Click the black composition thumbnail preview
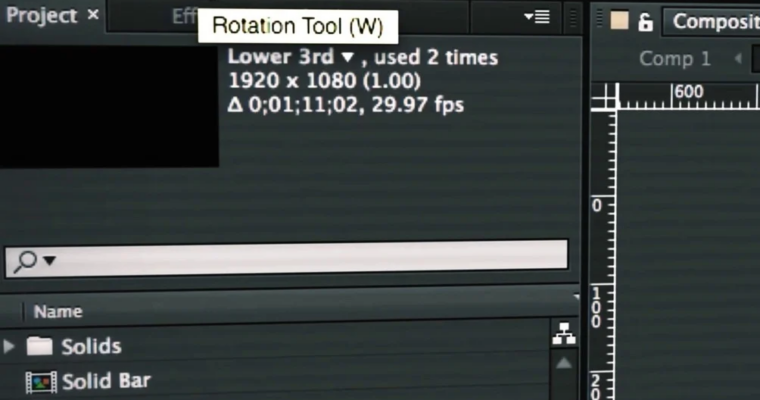This screenshot has height=400, width=760. [109, 107]
